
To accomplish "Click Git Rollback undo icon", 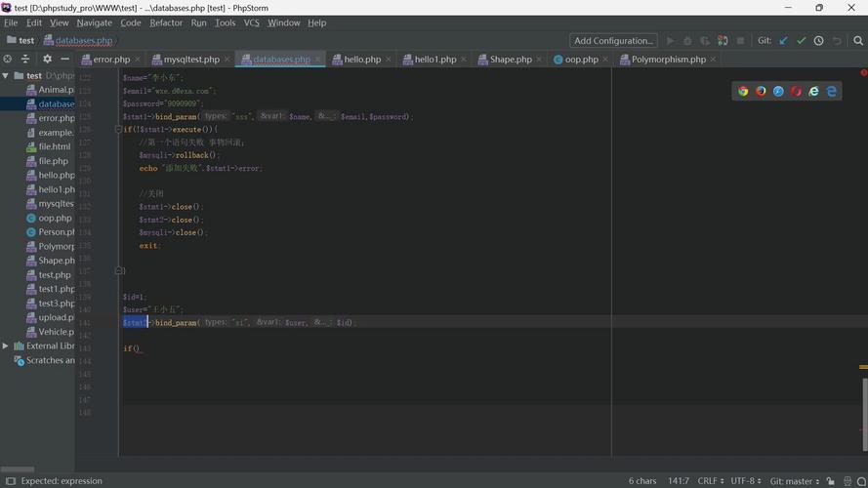I will point(837,41).
